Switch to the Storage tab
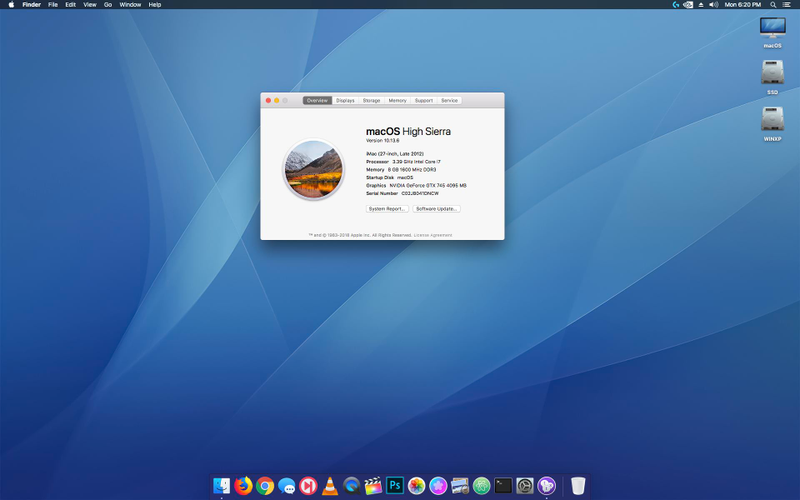Screen dimensions: 800x500 point(371,101)
